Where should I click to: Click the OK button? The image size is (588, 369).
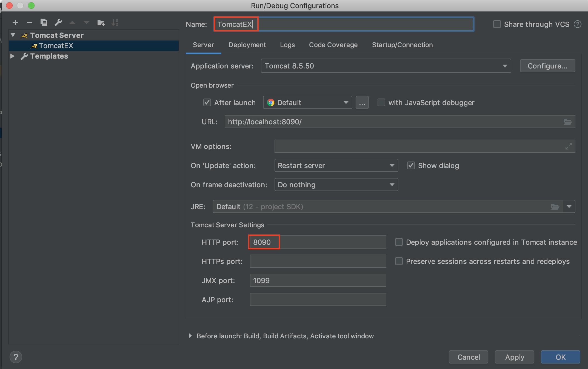[x=561, y=357]
